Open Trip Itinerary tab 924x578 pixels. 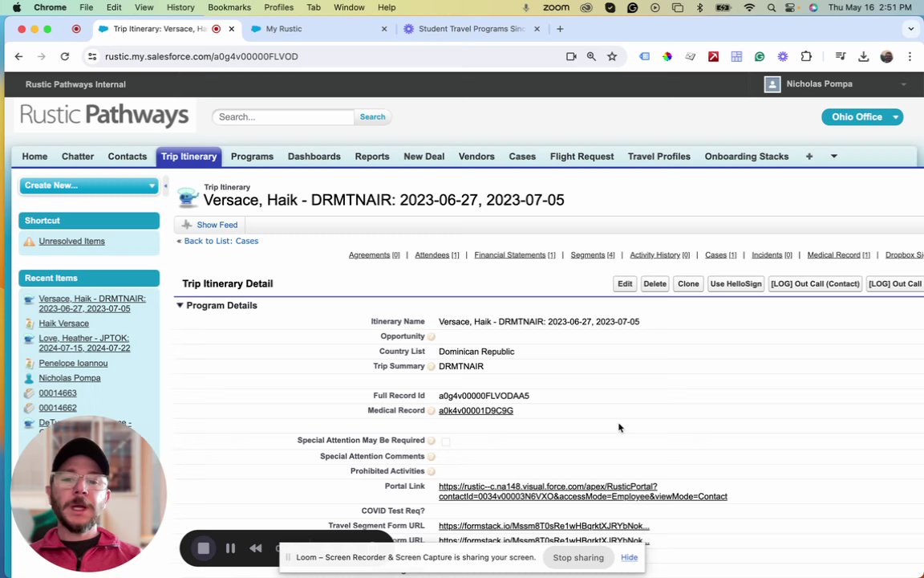click(189, 157)
